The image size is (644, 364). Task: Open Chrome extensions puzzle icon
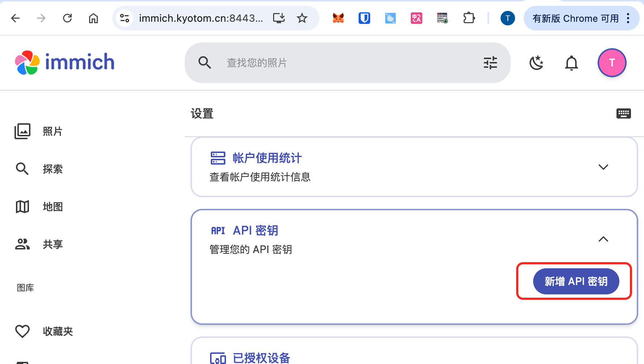pyautogui.click(x=469, y=18)
